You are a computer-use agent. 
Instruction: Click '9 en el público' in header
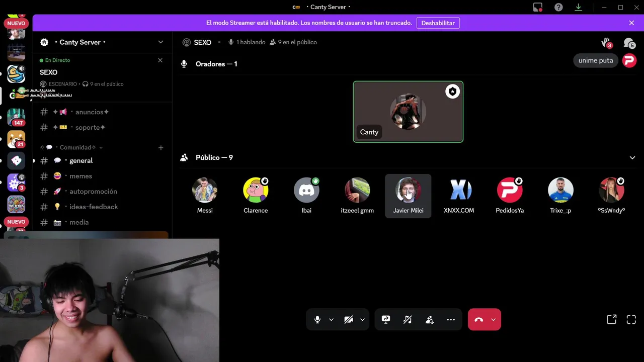[x=293, y=42]
